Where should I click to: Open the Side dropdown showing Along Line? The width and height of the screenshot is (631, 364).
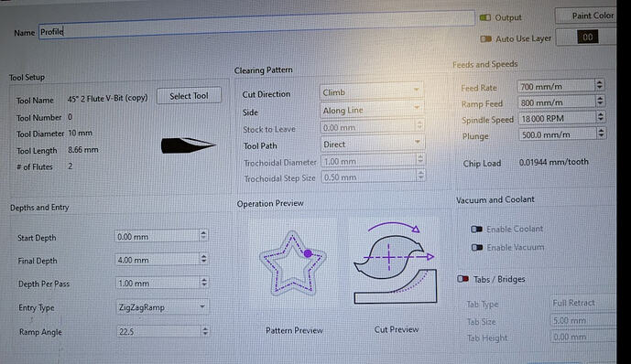pos(372,110)
